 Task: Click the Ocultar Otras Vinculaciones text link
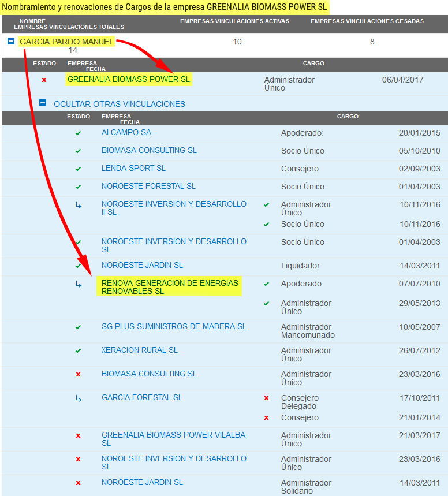coord(120,104)
